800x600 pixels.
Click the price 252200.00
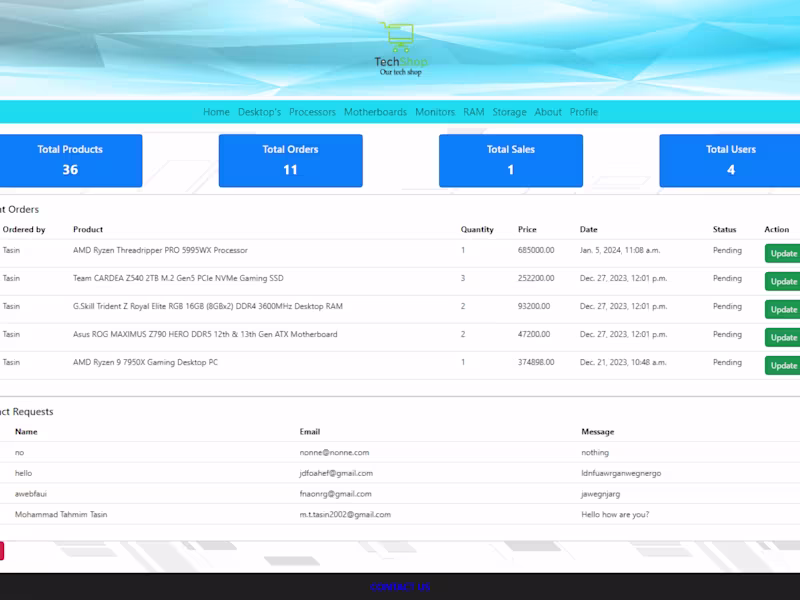pos(536,278)
